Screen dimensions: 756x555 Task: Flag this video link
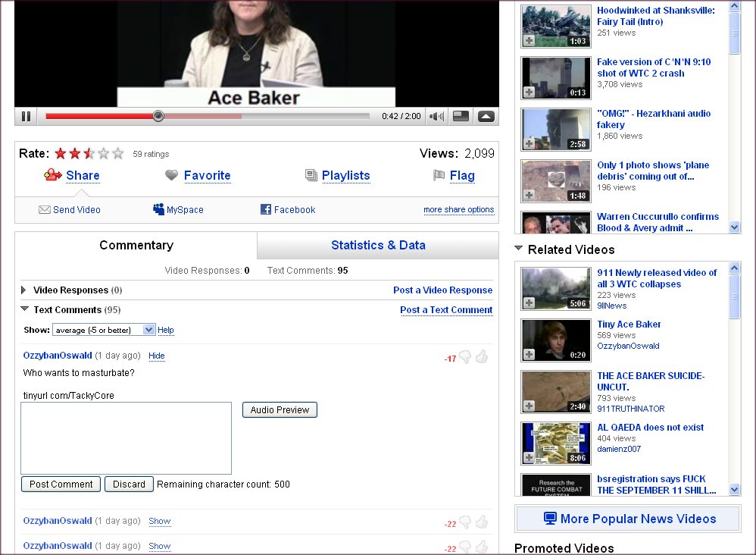(x=462, y=176)
